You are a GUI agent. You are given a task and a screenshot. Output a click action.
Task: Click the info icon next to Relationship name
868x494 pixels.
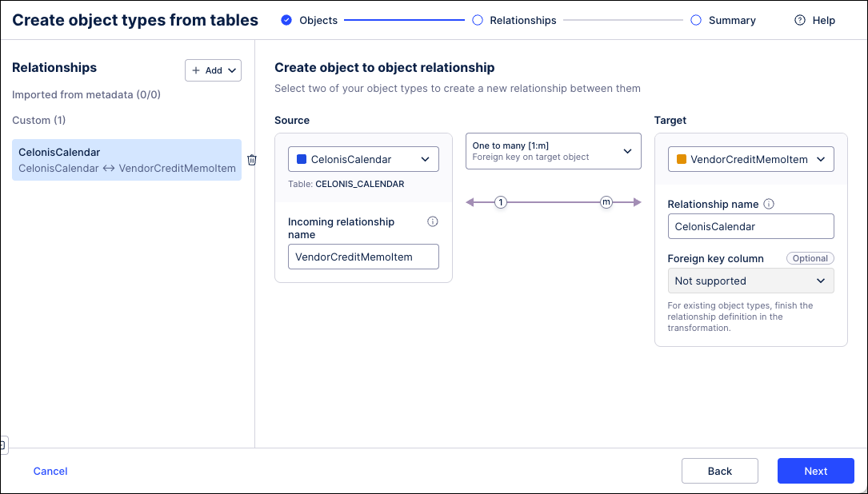pos(769,204)
